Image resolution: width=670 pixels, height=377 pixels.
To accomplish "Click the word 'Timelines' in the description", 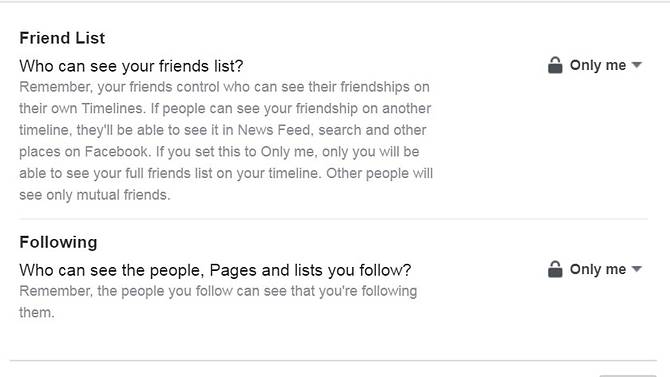I will [x=113, y=109].
